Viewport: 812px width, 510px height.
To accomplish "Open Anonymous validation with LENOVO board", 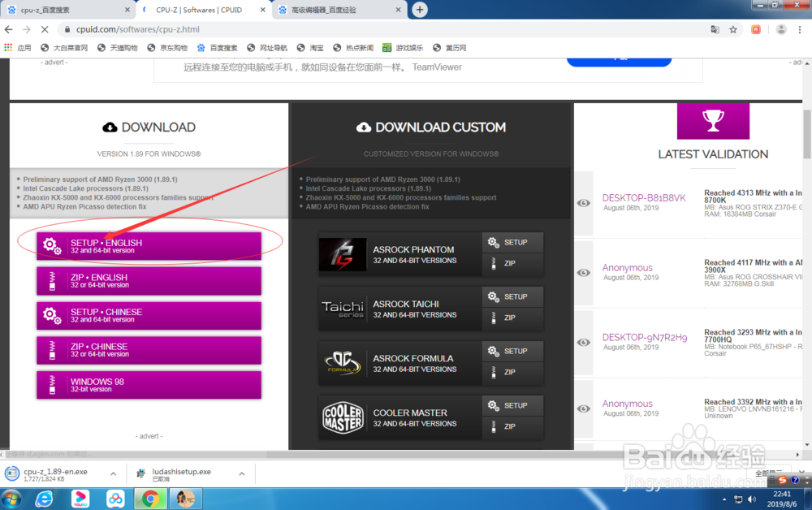I will pos(627,404).
